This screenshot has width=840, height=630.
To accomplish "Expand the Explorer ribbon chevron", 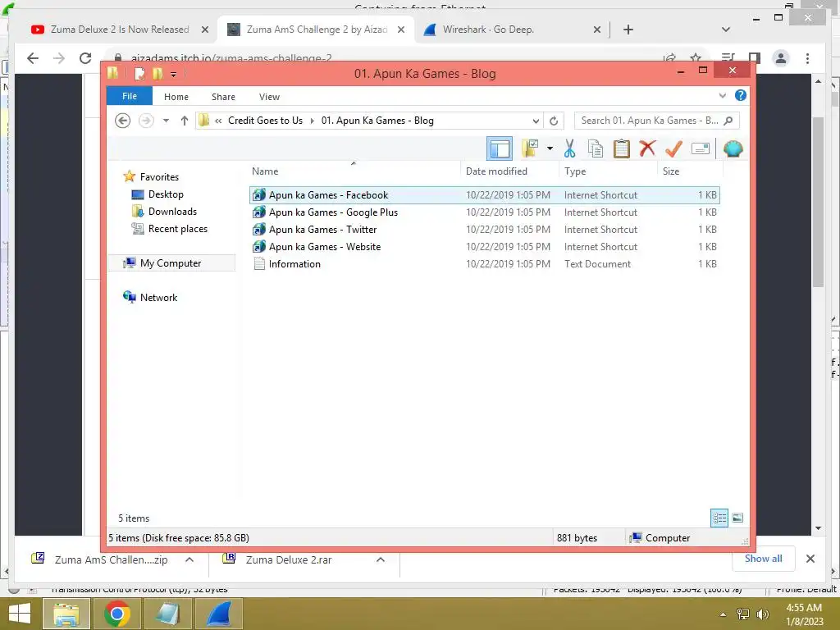I will click(x=722, y=95).
